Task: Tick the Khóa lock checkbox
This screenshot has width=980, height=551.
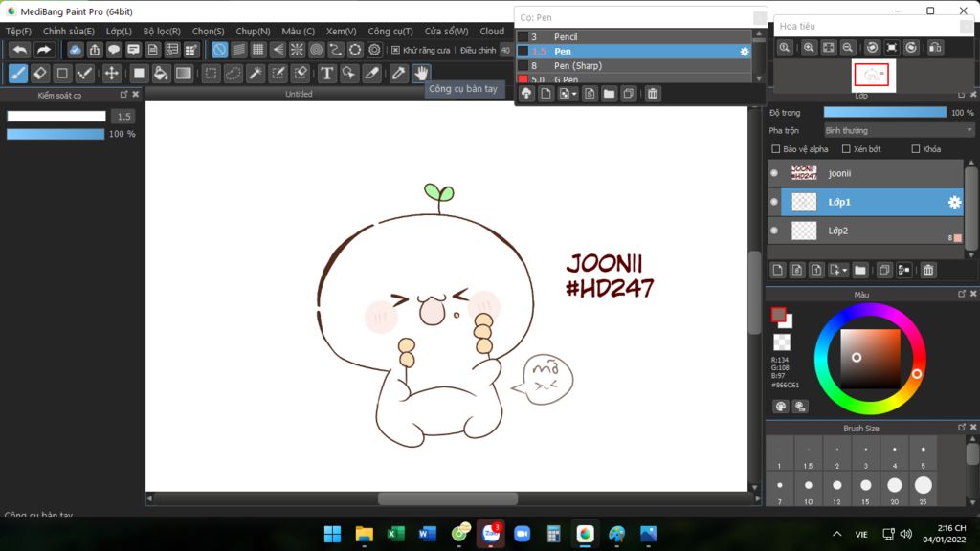Action: pos(916,149)
